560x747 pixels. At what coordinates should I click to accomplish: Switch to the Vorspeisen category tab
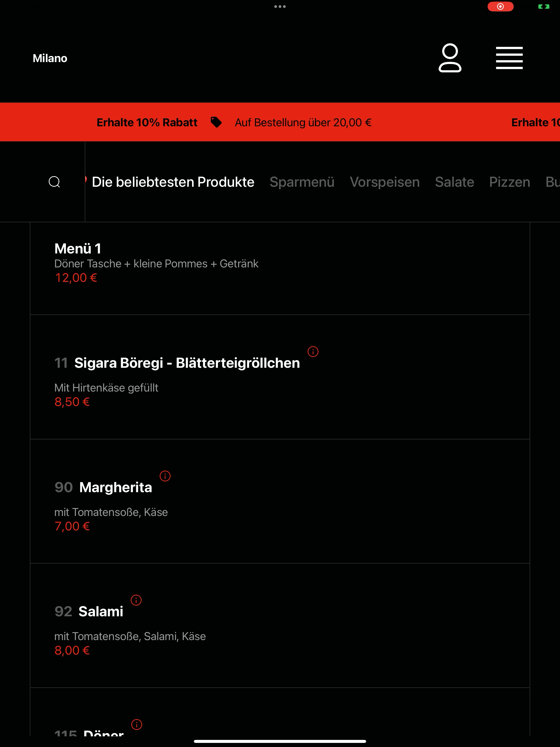[x=385, y=182]
